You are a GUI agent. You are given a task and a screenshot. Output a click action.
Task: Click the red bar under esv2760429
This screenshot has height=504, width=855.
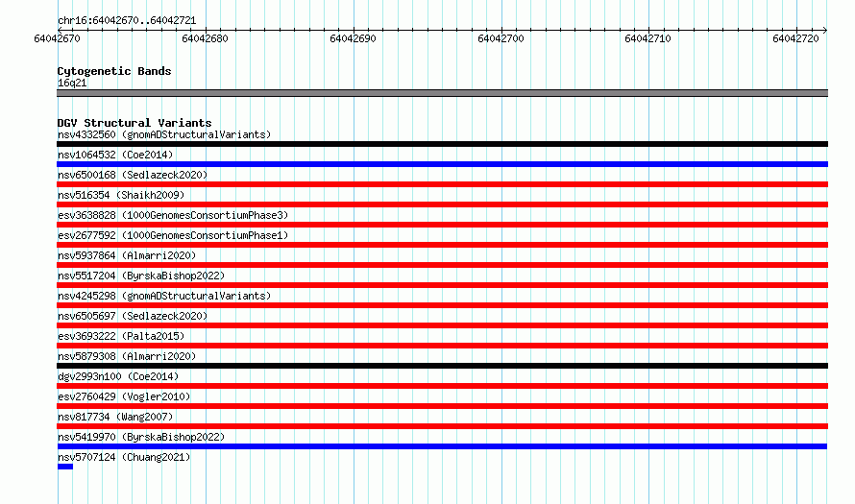tap(442, 406)
